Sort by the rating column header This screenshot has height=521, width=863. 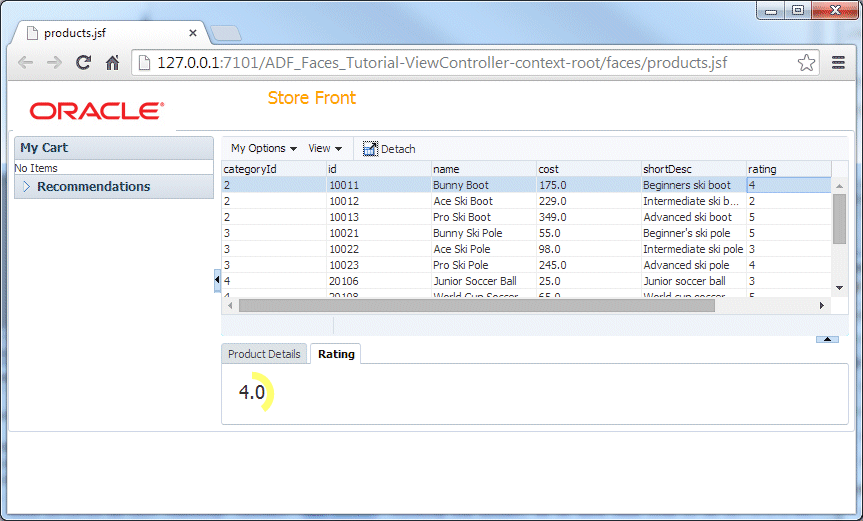(788, 169)
